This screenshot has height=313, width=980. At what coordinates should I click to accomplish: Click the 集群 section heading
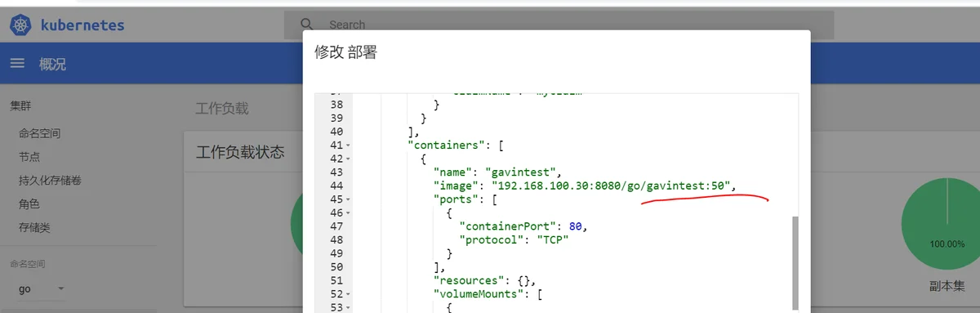pyautogui.click(x=20, y=106)
